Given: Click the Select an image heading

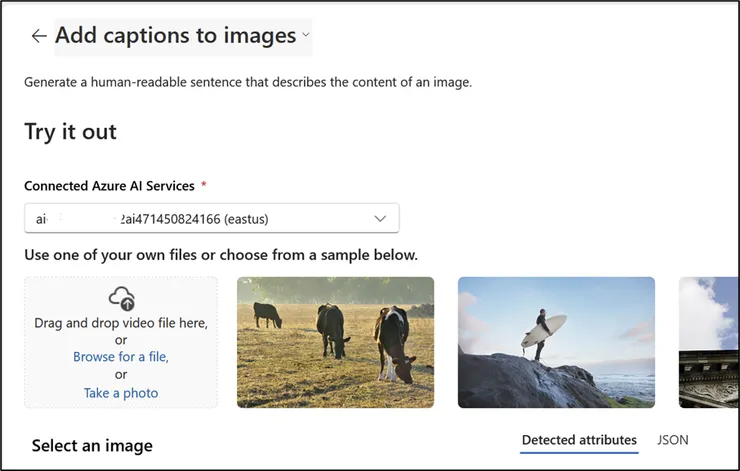Looking at the screenshot, I should point(92,446).
